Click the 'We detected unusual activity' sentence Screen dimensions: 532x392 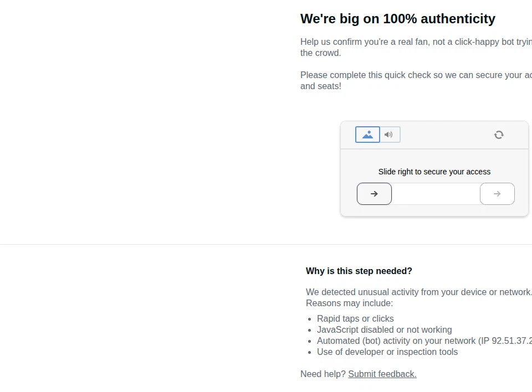(419, 292)
